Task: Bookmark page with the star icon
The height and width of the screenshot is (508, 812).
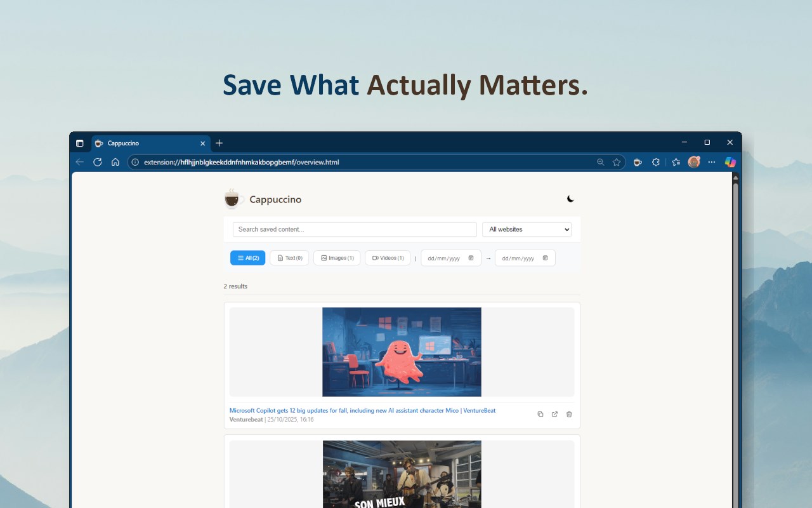Action: 617,162
